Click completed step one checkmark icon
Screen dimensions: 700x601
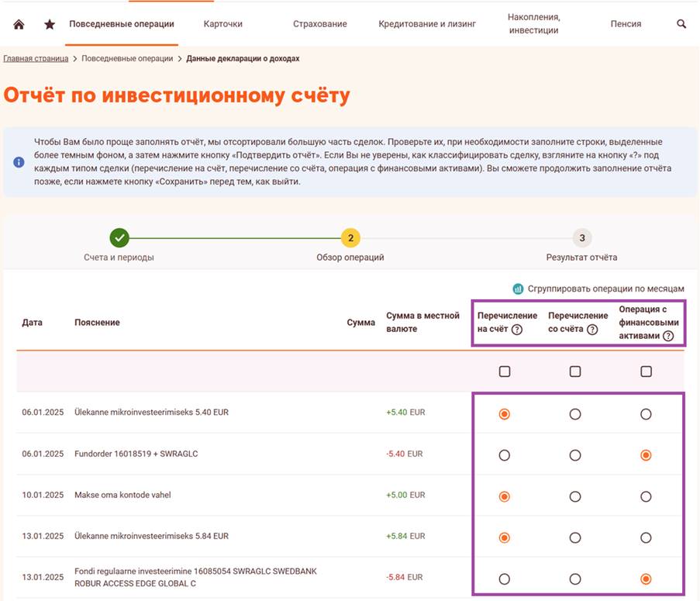click(119, 238)
